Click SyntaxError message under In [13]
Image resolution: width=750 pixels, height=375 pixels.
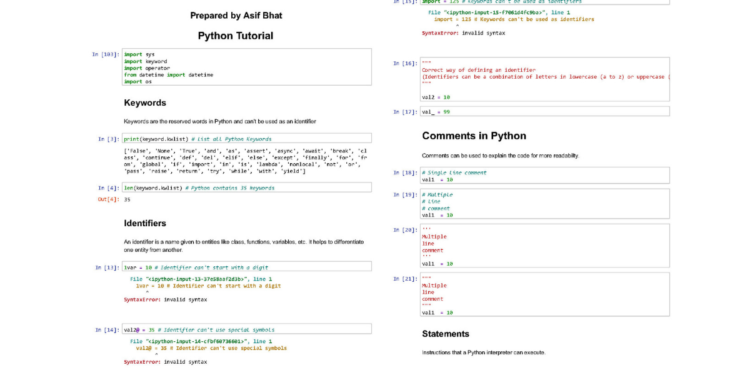point(165,299)
